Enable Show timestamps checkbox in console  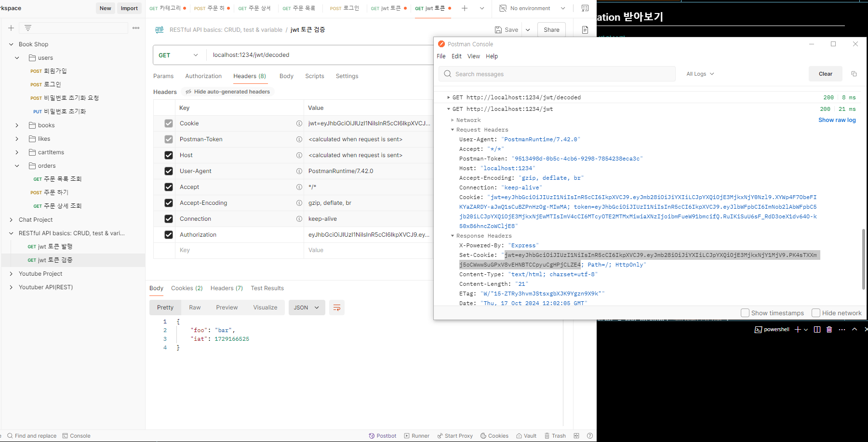coord(745,313)
